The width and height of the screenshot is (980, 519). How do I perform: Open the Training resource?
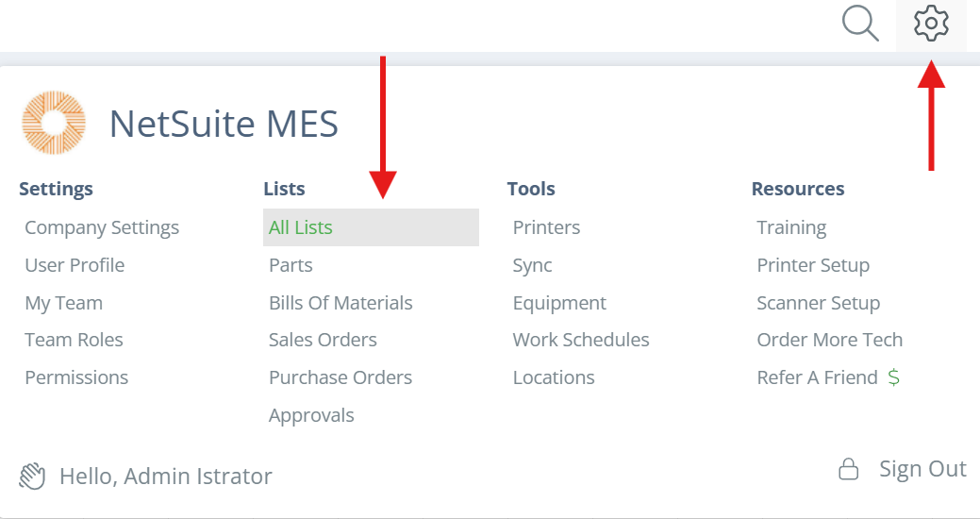(791, 227)
